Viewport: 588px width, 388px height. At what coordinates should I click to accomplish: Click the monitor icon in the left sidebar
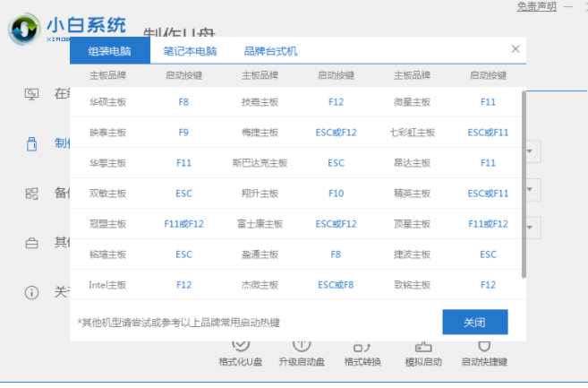[32, 93]
